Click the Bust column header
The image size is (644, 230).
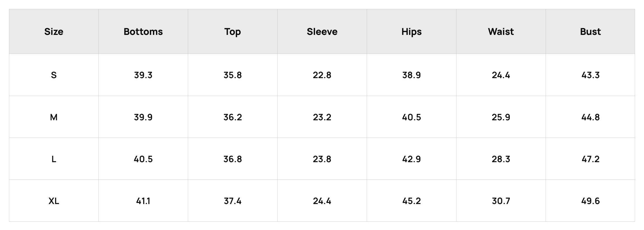590,32
